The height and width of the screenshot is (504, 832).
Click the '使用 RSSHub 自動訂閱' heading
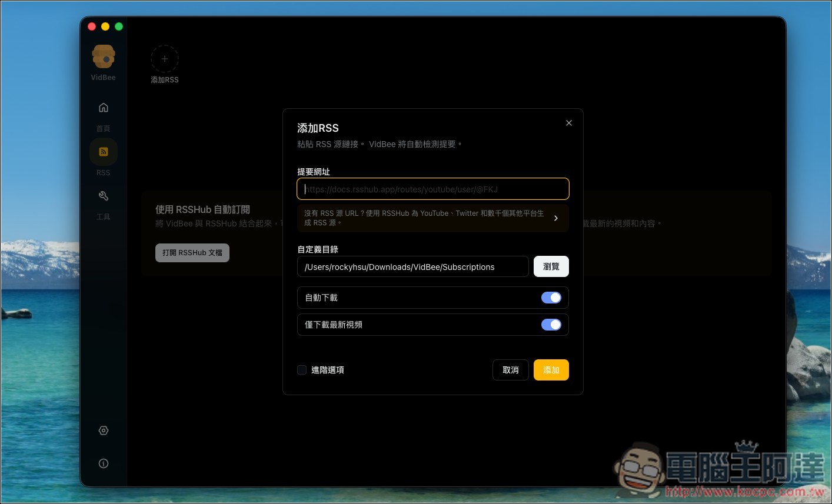(203, 209)
